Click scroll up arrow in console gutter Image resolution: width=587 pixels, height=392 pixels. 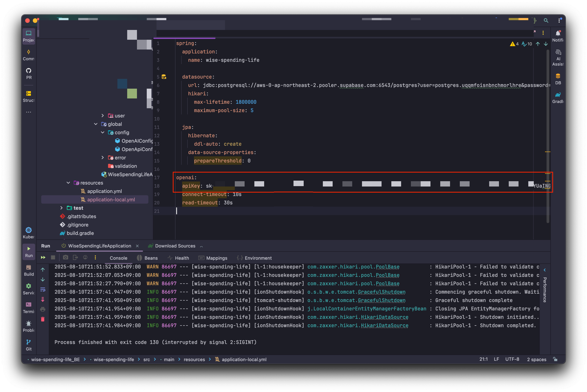click(x=43, y=269)
